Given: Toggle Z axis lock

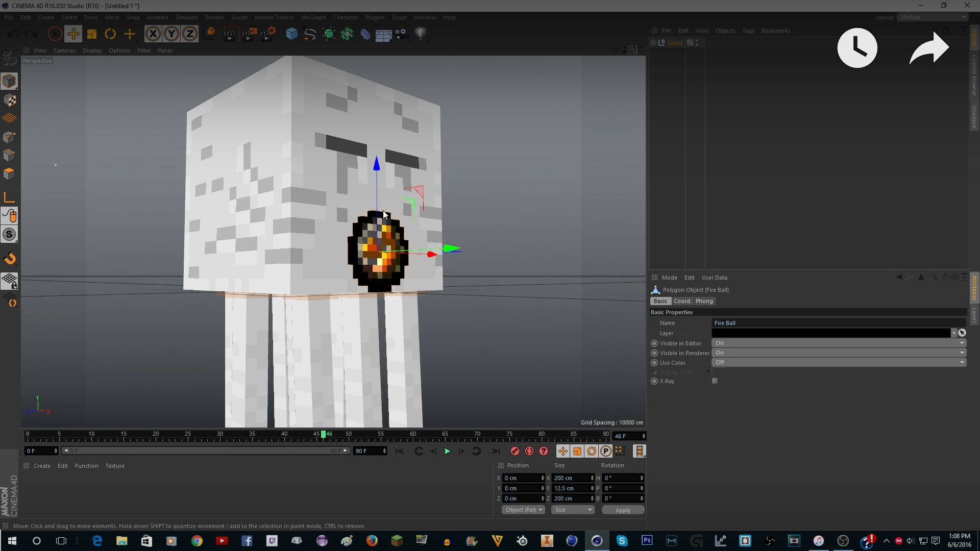Looking at the screenshot, I should pyautogui.click(x=190, y=34).
